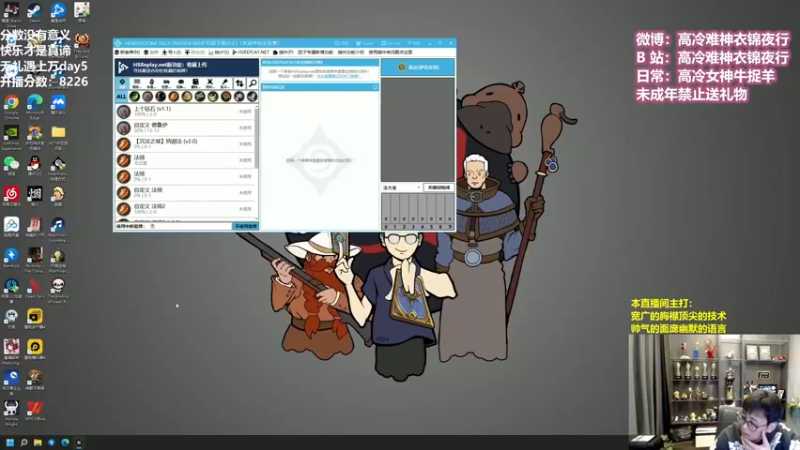Open WeChat desktop shortcut
Image resolution: width=800 pixels, height=450 pixels.
11,167
